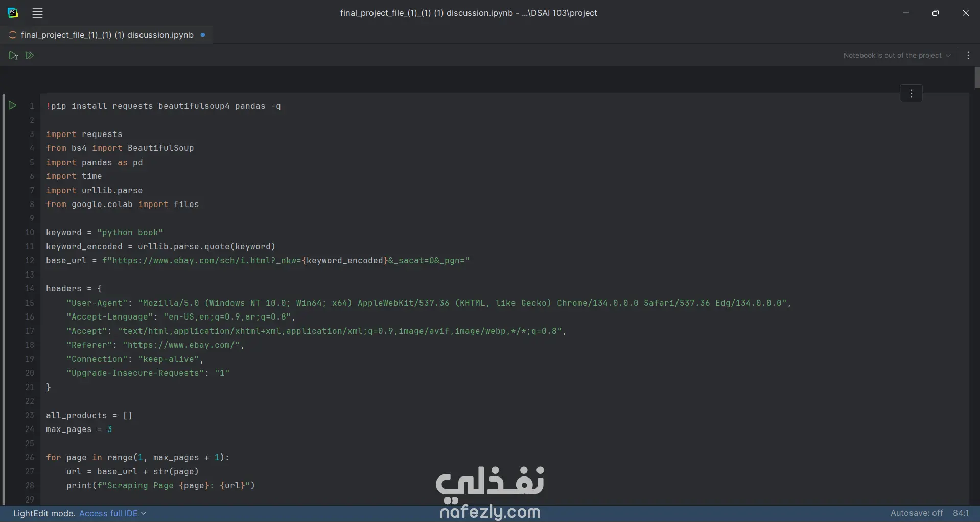Click the vertical editor scrollbar thumb
This screenshot has height=522, width=980.
977,78
